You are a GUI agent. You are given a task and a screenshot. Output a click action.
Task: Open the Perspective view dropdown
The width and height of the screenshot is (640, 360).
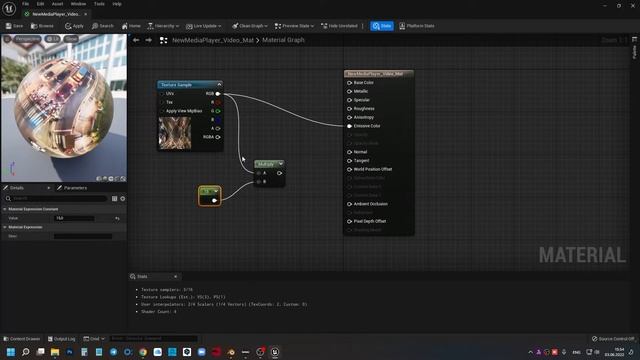point(27,39)
